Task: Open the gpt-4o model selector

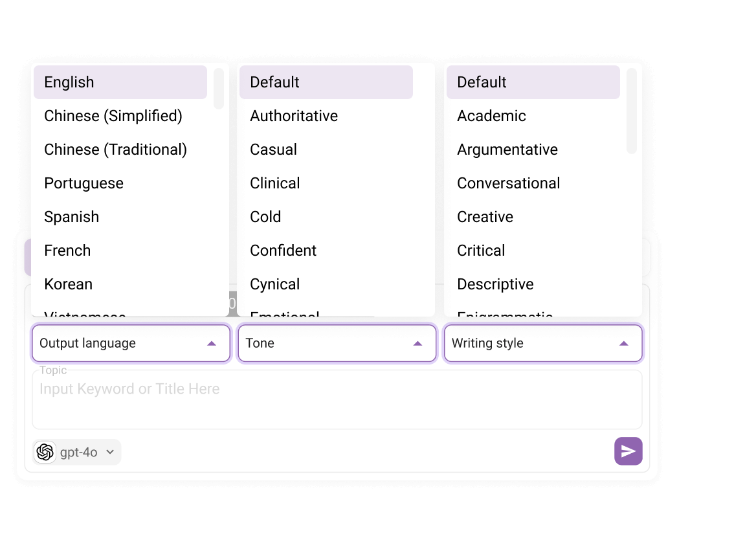Action: coord(78,452)
